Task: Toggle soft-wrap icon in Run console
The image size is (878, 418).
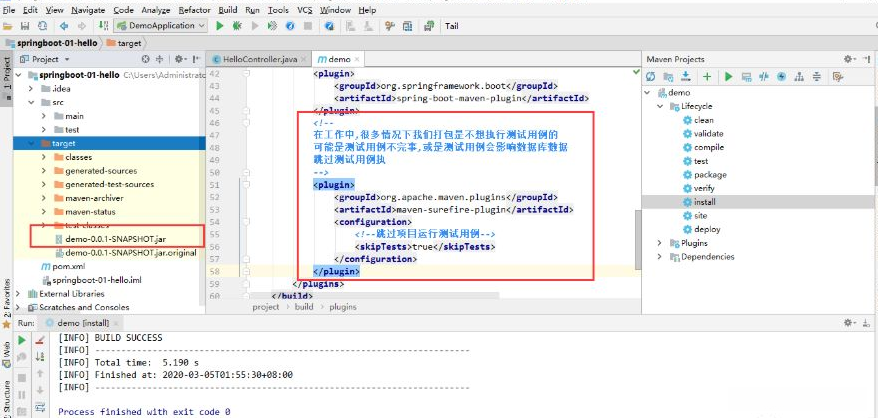Action: coord(40,407)
